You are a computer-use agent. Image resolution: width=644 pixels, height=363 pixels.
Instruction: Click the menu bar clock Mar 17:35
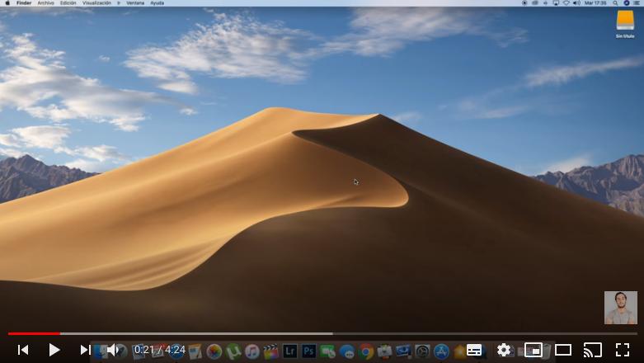(595, 2)
